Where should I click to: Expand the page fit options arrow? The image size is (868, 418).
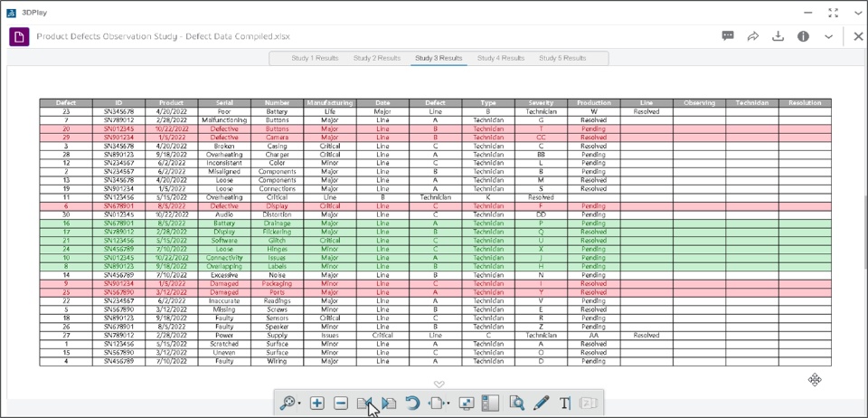point(448,404)
